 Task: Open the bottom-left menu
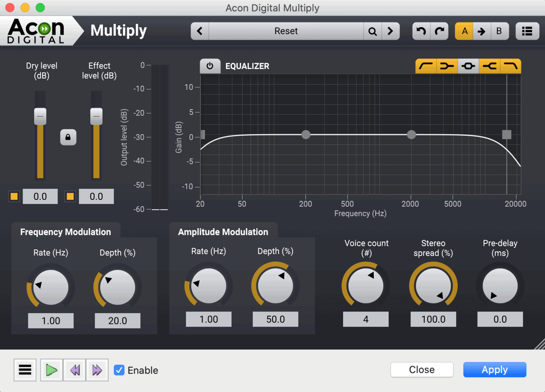(x=25, y=370)
